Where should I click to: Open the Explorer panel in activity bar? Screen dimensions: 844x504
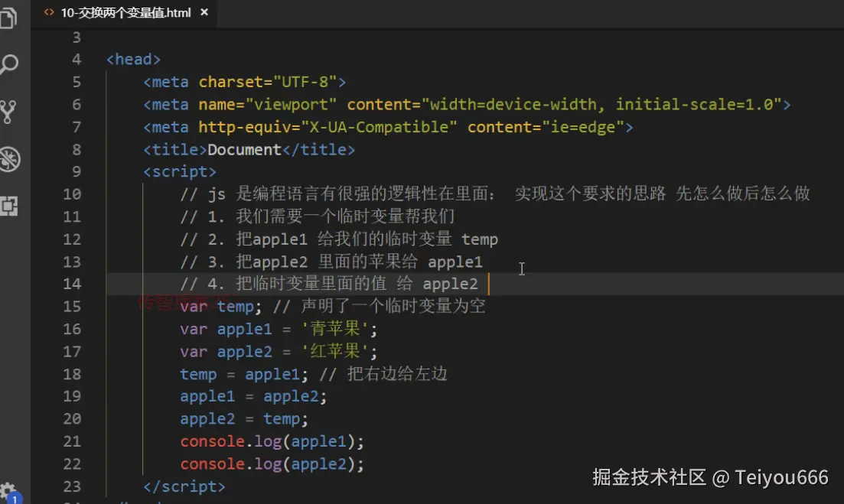point(8,18)
